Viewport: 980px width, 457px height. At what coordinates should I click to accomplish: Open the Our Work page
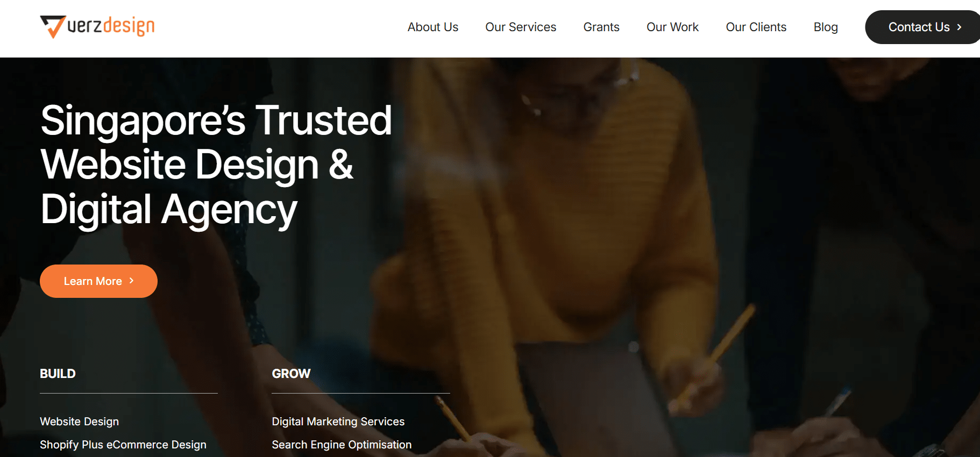[672, 27]
